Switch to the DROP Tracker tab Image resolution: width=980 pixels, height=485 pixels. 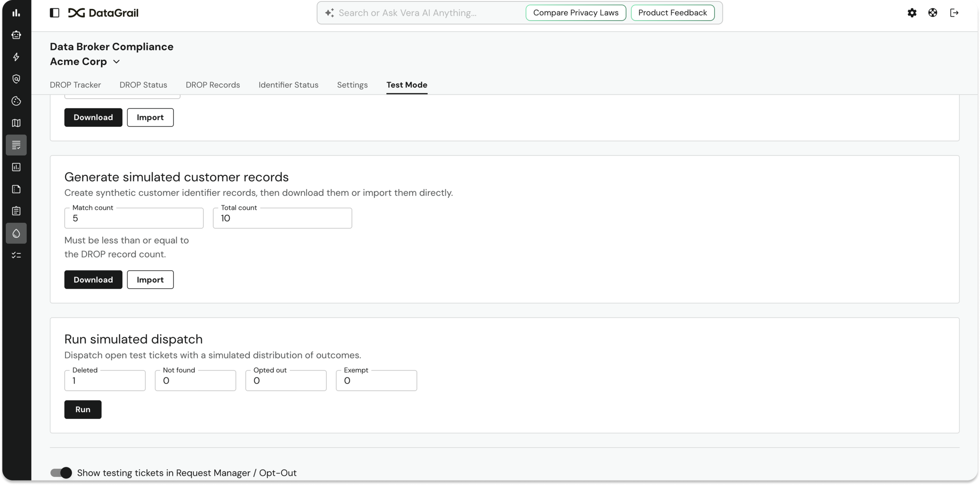[75, 85]
